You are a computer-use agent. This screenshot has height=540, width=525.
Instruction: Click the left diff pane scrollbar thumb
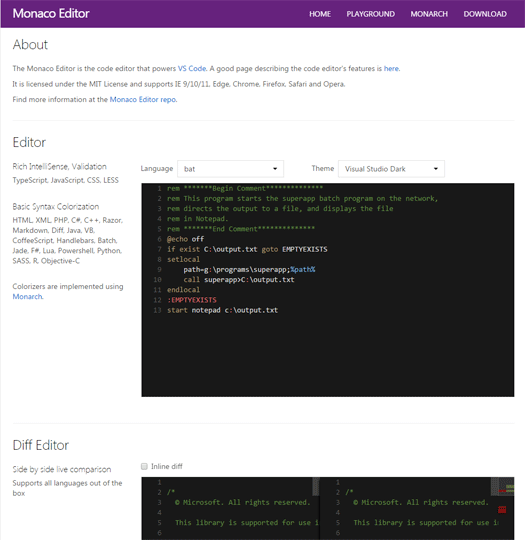(x=316, y=486)
